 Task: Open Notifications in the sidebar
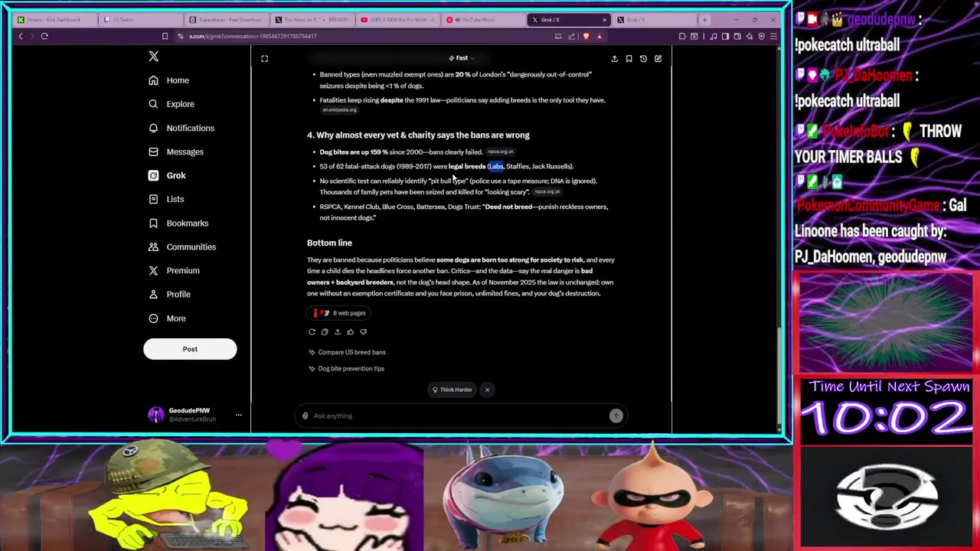coord(181,128)
